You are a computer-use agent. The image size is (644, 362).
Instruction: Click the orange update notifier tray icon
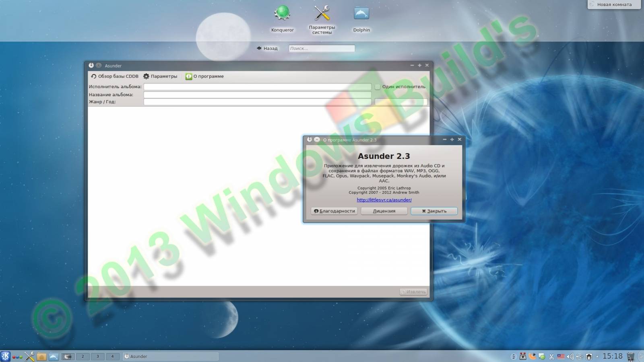pos(533,356)
